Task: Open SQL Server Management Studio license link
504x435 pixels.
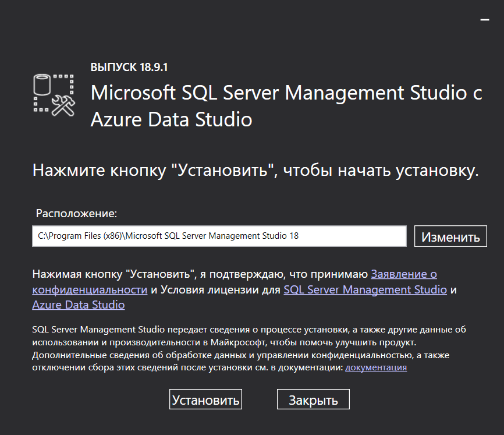Action: point(365,289)
